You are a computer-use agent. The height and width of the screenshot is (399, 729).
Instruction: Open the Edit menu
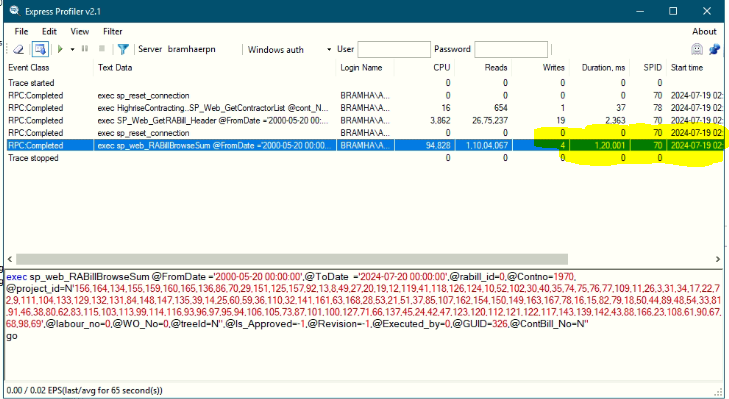pyautogui.click(x=49, y=32)
